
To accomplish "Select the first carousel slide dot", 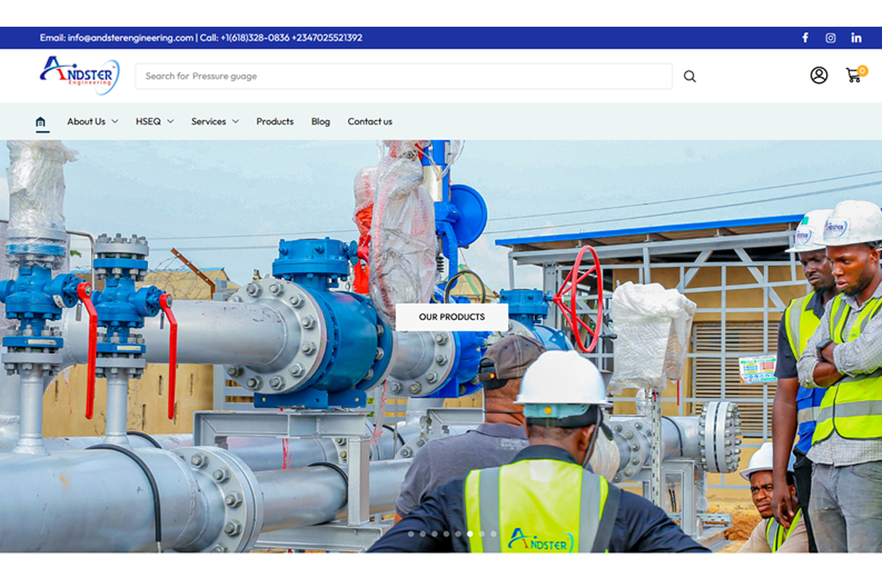I will (x=411, y=534).
